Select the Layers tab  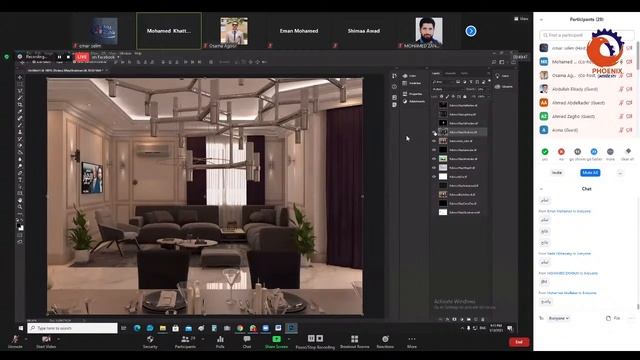click(436, 73)
